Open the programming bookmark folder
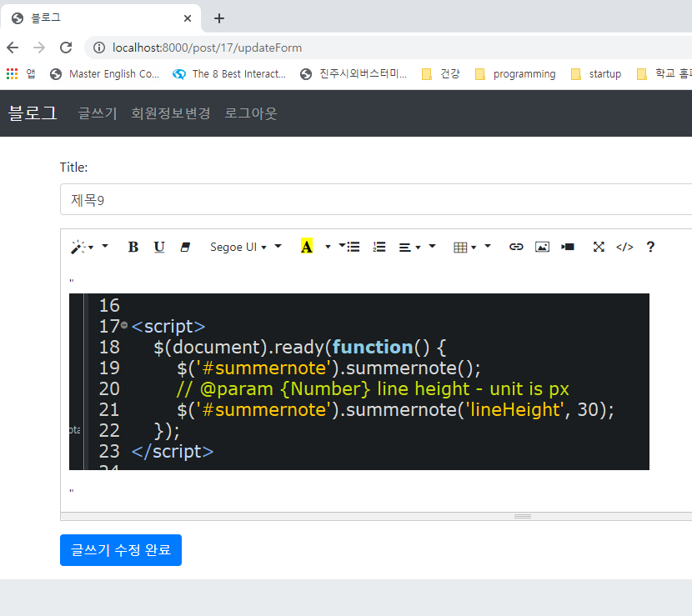Image resolution: width=692 pixels, height=616 pixels. click(x=515, y=73)
